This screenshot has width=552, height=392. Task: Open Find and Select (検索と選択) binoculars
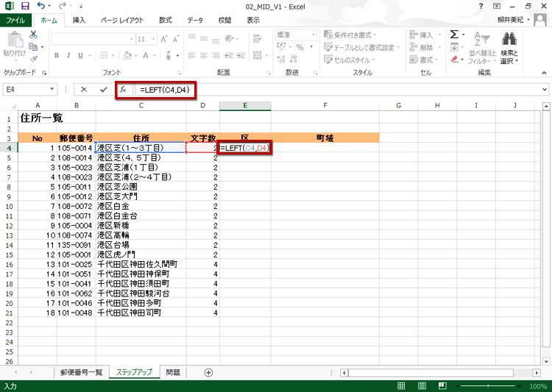pos(509,48)
